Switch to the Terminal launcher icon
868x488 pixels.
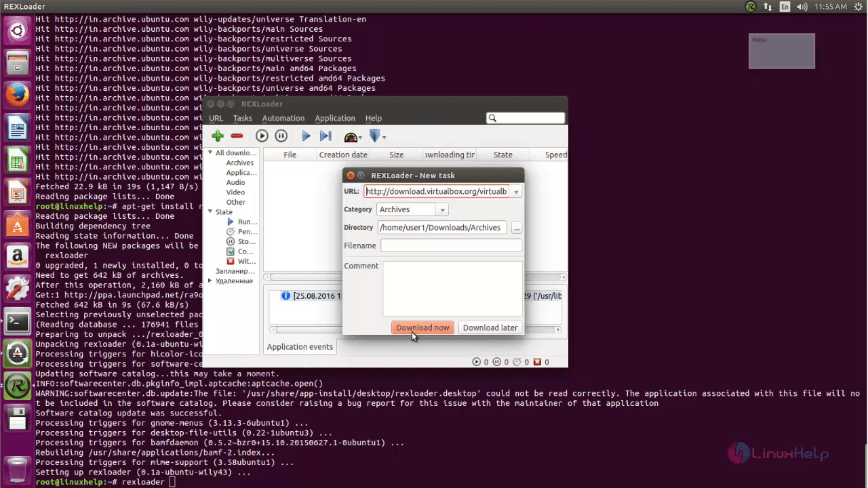point(17,323)
